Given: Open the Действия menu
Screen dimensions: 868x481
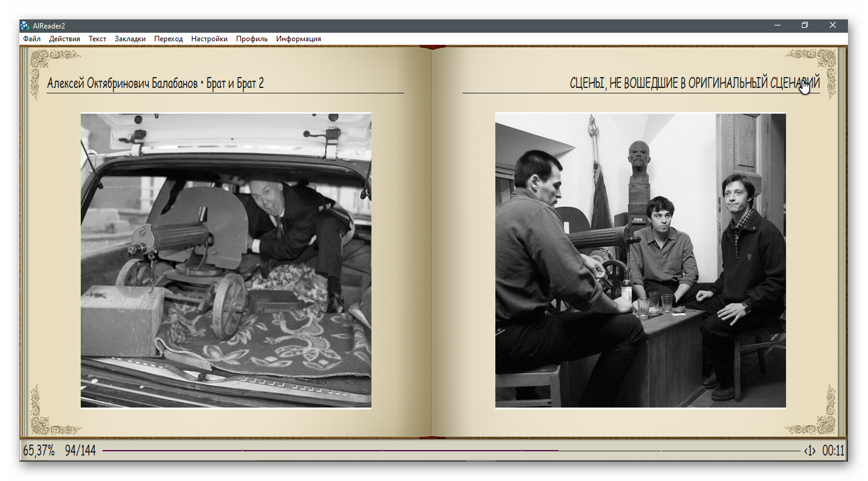Looking at the screenshot, I should point(64,39).
